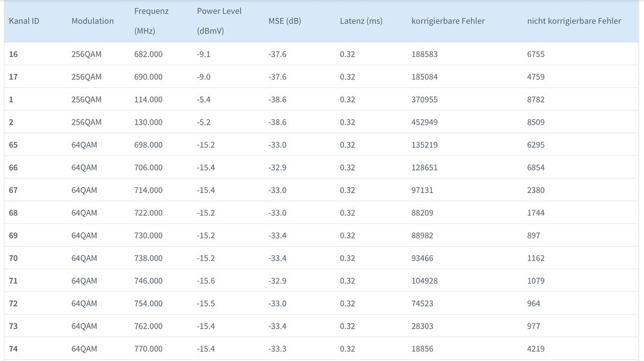
Task: Click modulation 64QAM in channel 65 row
Action: [x=84, y=145]
